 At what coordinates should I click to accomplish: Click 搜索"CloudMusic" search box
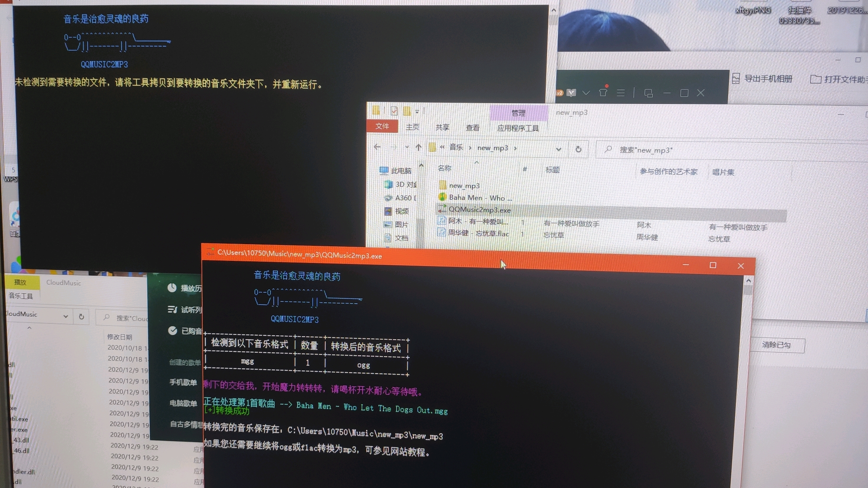point(122,318)
